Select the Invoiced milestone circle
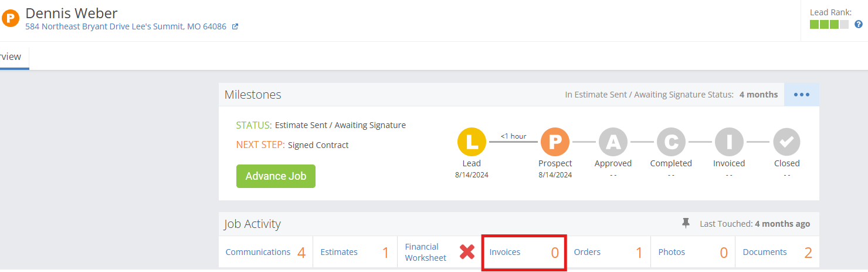 pos(729,142)
